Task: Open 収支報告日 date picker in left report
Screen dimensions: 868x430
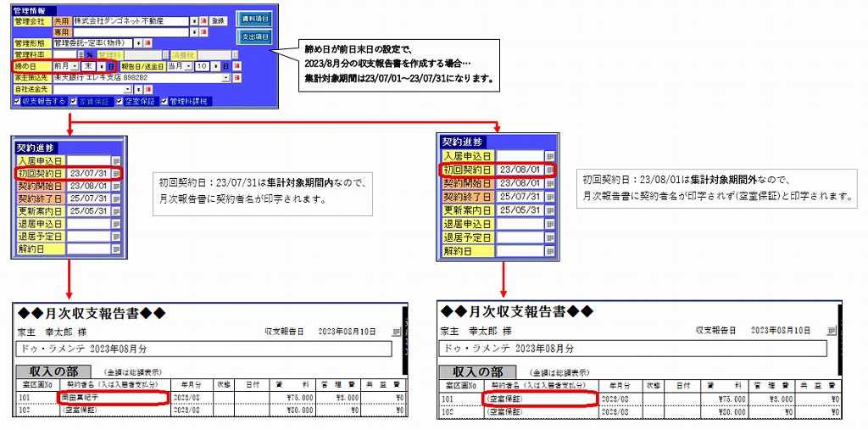Action: click(x=396, y=330)
